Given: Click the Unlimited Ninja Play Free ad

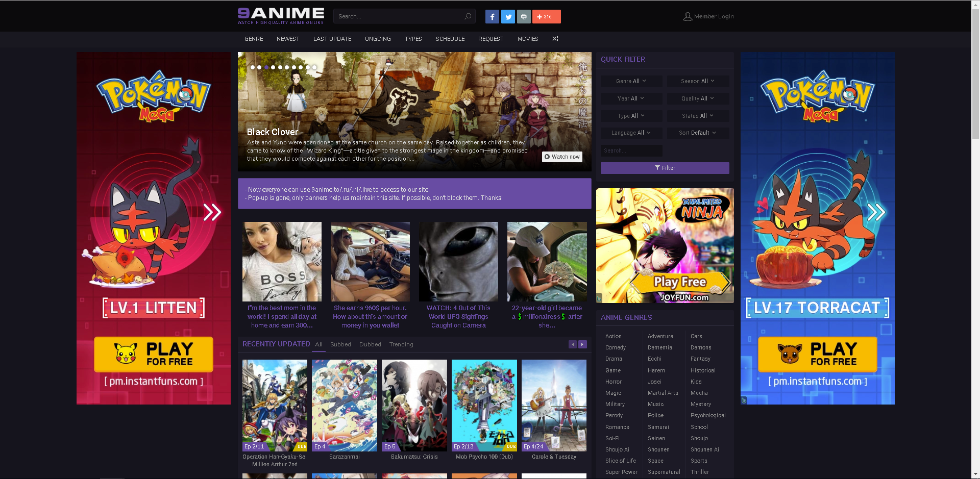Looking at the screenshot, I should click(665, 245).
